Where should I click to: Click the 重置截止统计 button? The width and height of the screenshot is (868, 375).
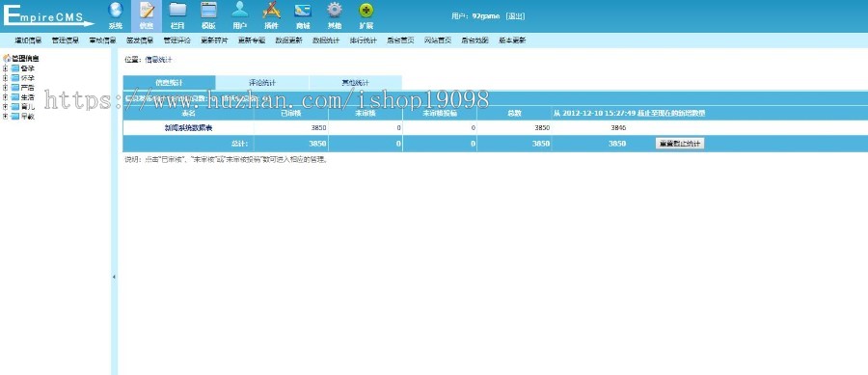680,144
